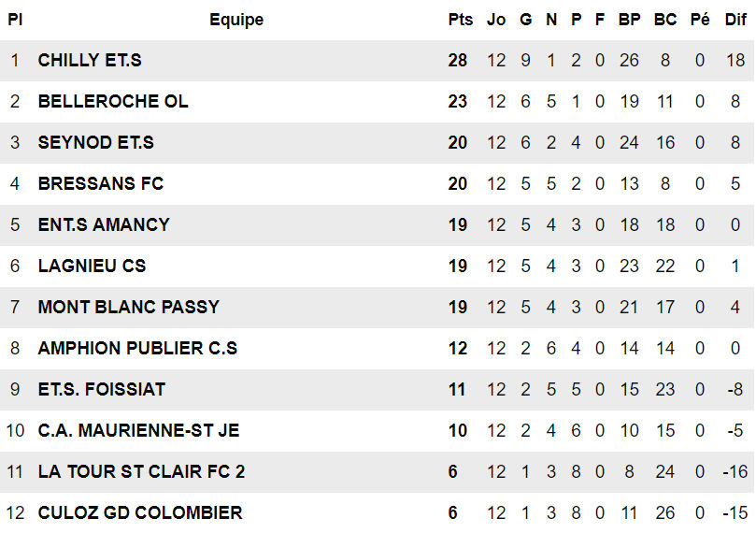Open AMPHION PUBLIER C.S team entry
756x533 pixels.
(137, 349)
